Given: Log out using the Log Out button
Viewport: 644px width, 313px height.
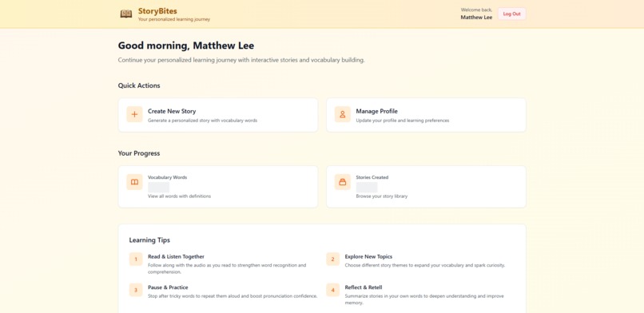Looking at the screenshot, I should (x=511, y=14).
